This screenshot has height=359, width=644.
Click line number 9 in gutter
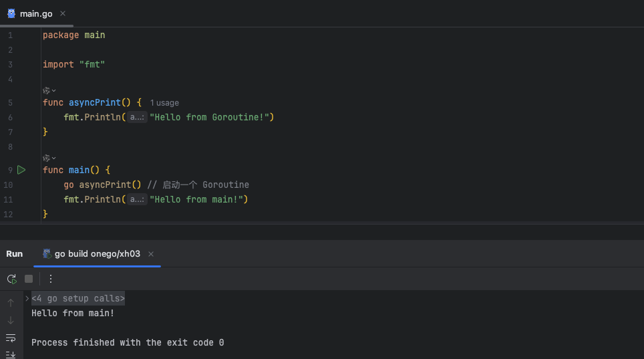click(x=10, y=170)
